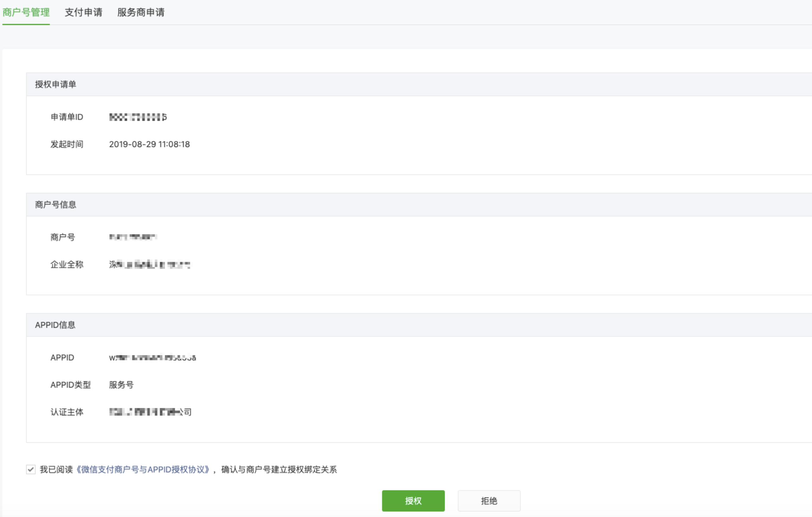Click the 企业全称 value field

click(x=150, y=264)
